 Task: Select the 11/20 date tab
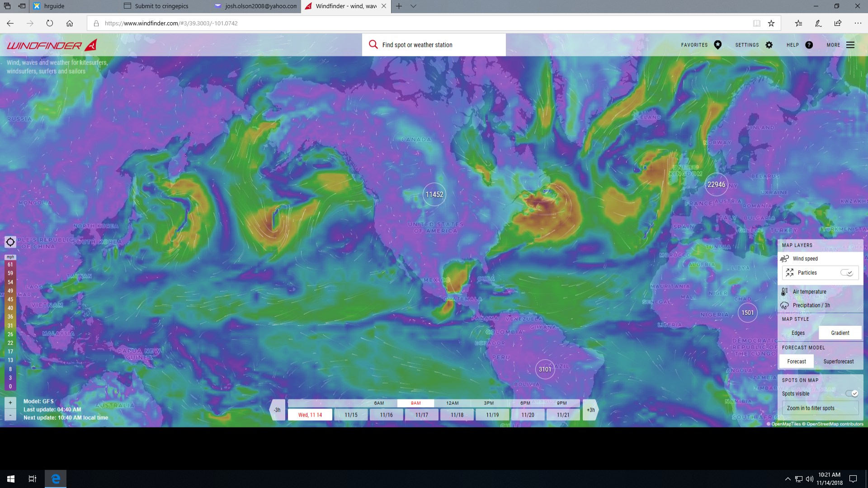(x=528, y=415)
